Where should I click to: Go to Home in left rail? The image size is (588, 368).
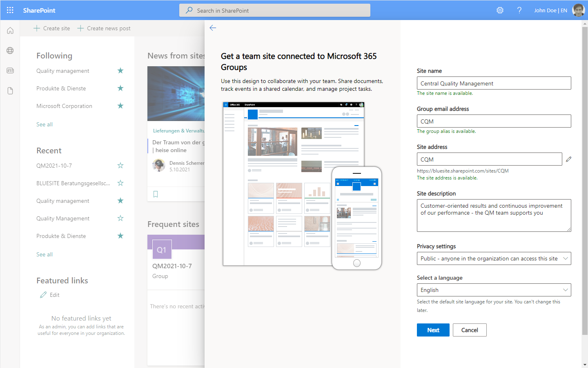pyautogui.click(x=10, y=31)
